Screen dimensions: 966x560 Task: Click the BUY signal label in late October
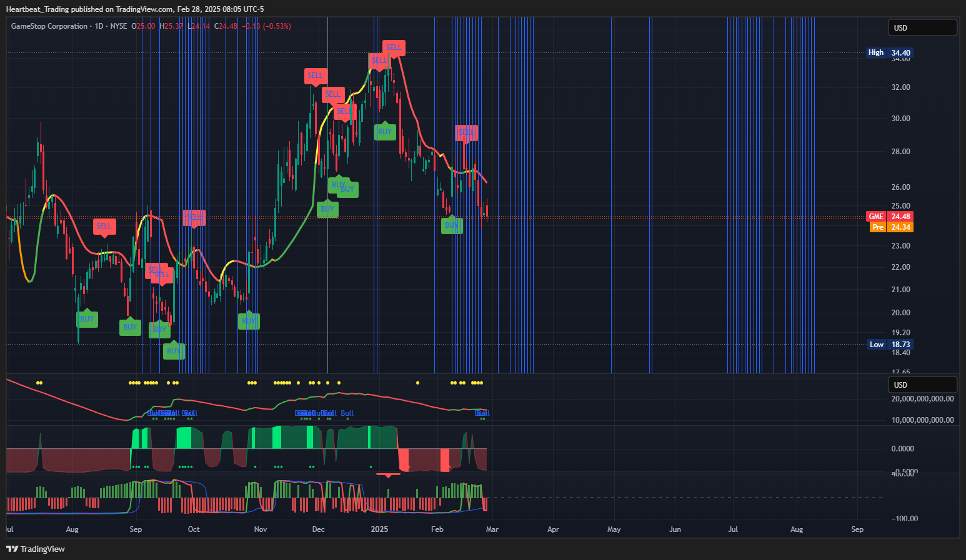click(x=249, y=321)
